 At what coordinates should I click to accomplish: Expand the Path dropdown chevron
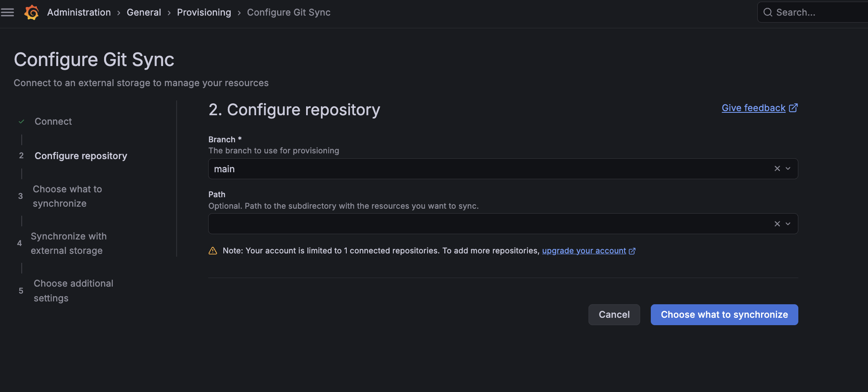[788, 224]
